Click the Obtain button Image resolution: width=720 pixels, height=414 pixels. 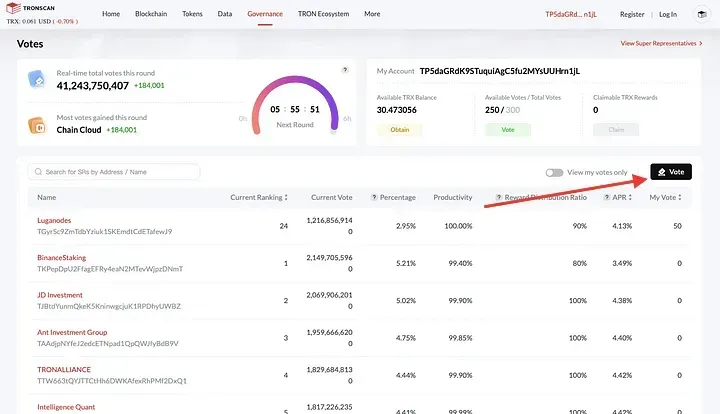pyautogui.click(x=399, y=129)
